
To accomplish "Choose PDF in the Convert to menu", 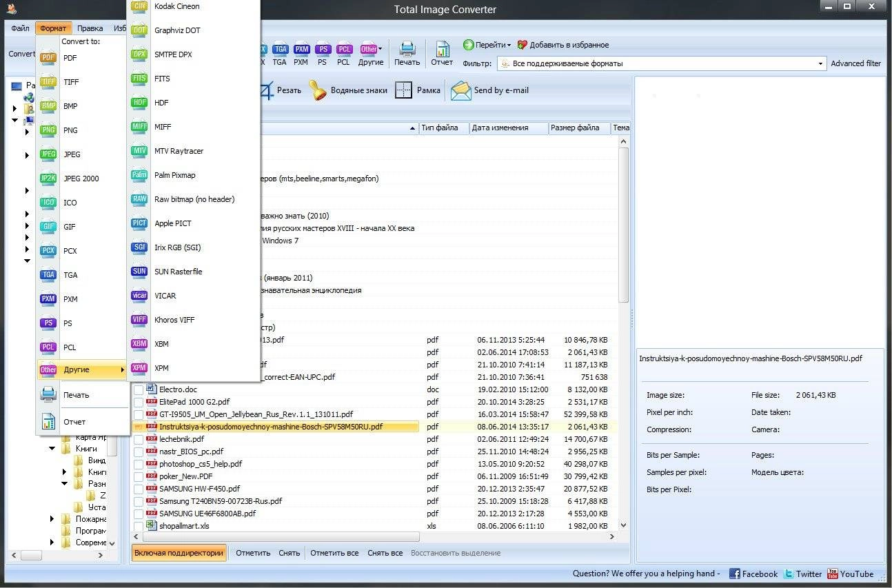I will [x=82, y=58].
